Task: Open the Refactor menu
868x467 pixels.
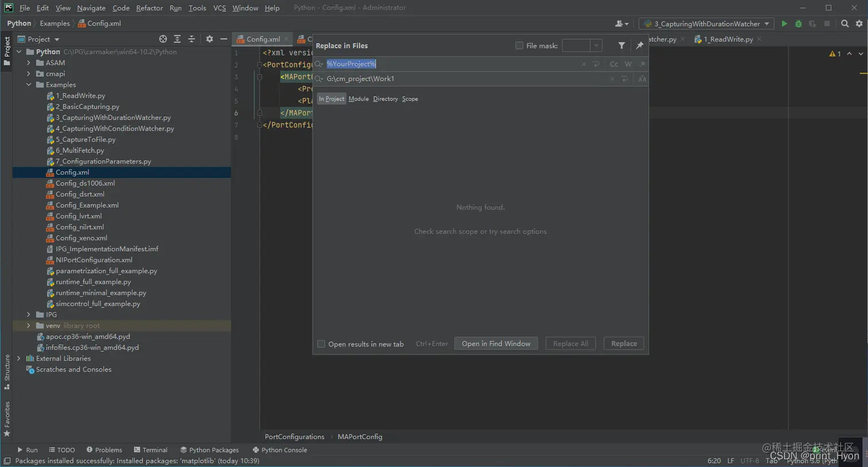Action: click(x=149, y=7)
